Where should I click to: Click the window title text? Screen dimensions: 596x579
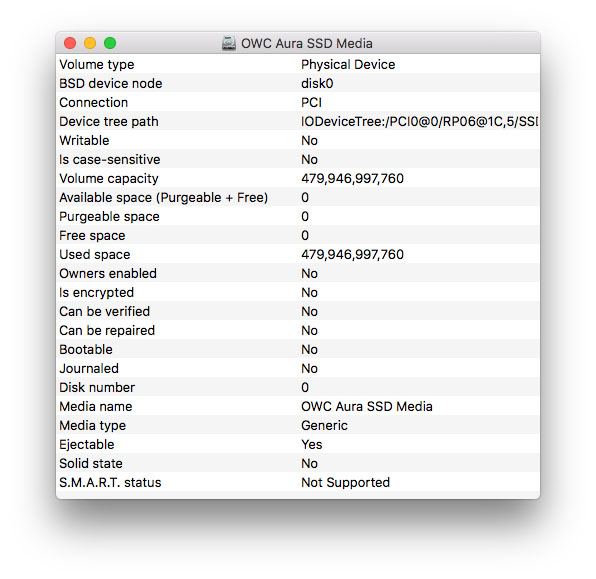coord(307,43)
